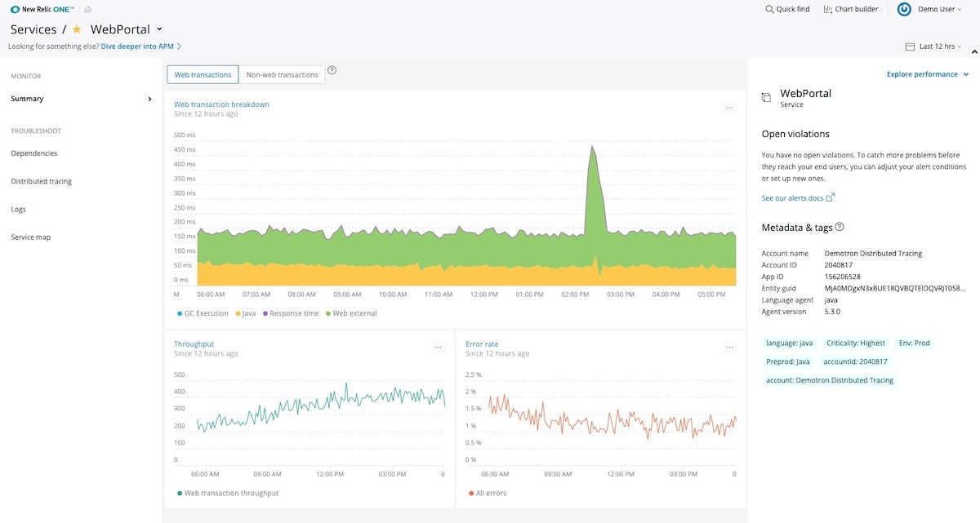Select the Preprod: Java tag
The width and height of the screenshot is (980, 523).
[x=788, y=361]
